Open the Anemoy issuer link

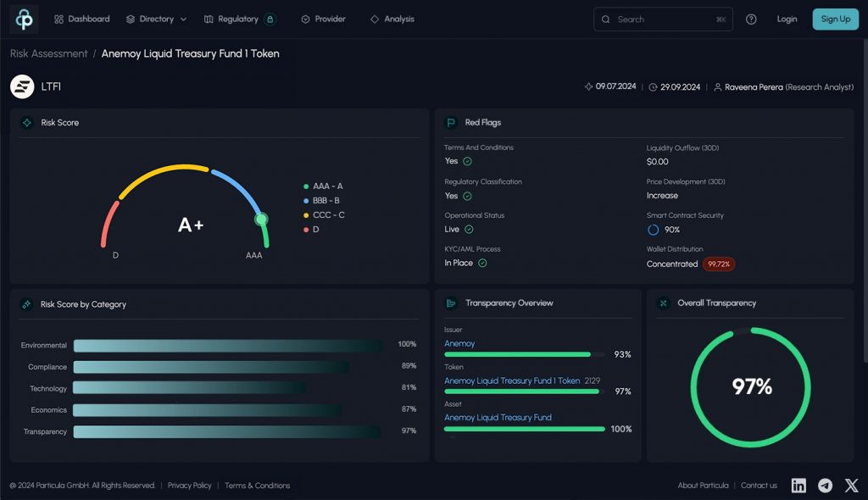point(459,343)
